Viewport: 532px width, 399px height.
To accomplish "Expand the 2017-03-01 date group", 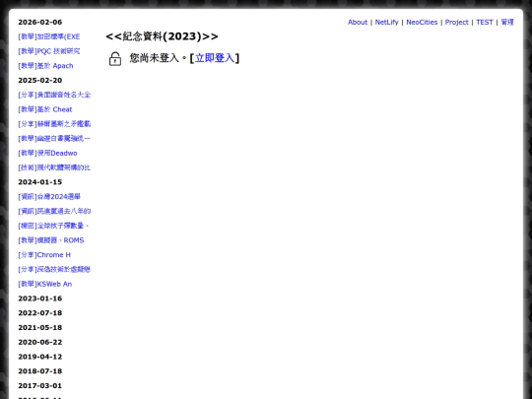I will tap(40, 386).
